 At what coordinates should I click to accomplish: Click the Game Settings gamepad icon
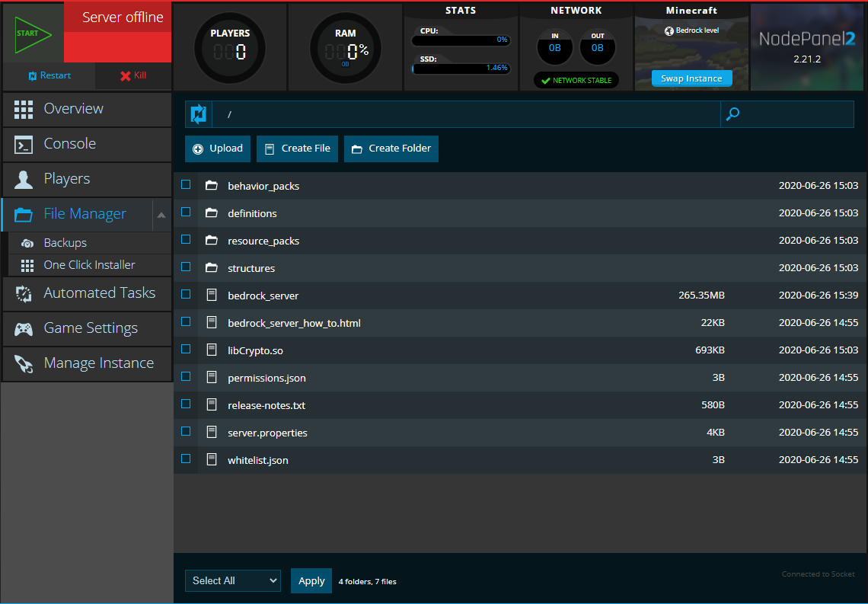pos(24,328)
